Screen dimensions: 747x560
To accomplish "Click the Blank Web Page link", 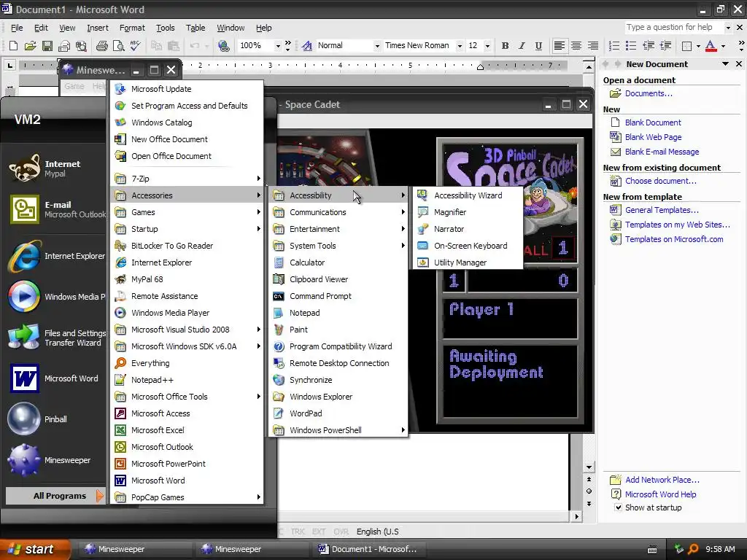I will click(653, 137).
